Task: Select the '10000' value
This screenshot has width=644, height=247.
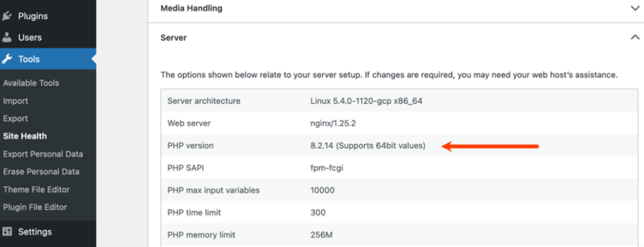Action: [x=323, y=190]
